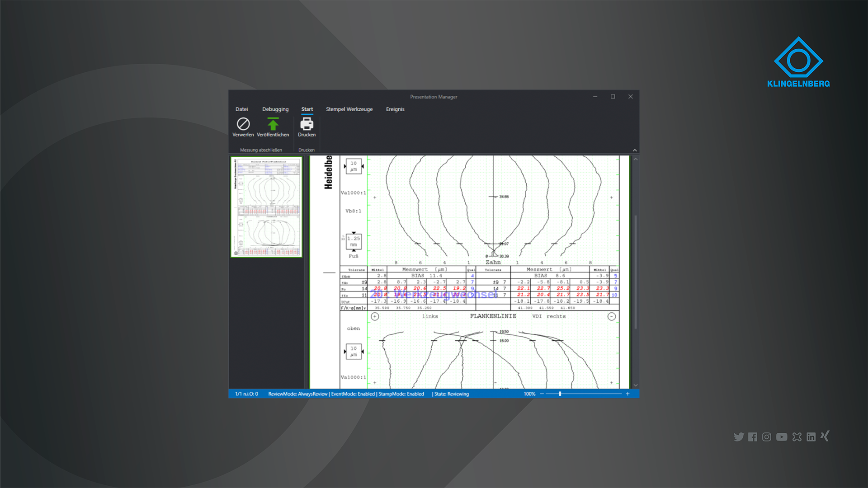The width and height of the screenshot is (868, 488).
Task: Open the Xing social icon
Action: (x=825, y=436)
